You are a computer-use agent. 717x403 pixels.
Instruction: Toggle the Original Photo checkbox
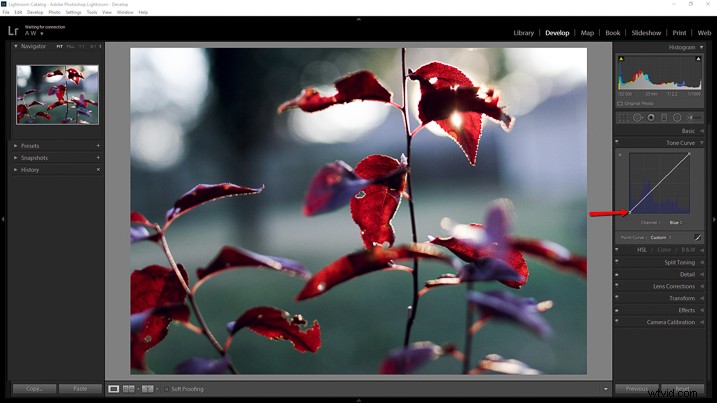pos(620,104)
